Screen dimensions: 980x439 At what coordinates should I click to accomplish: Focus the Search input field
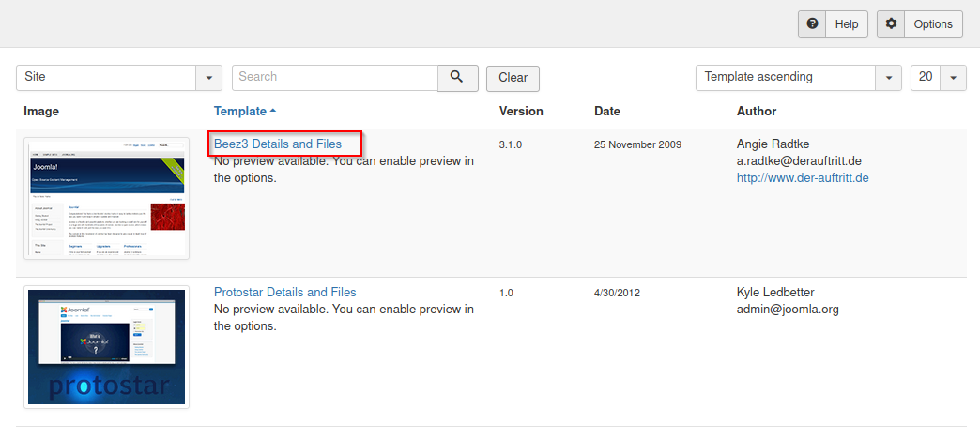[334, 77]
